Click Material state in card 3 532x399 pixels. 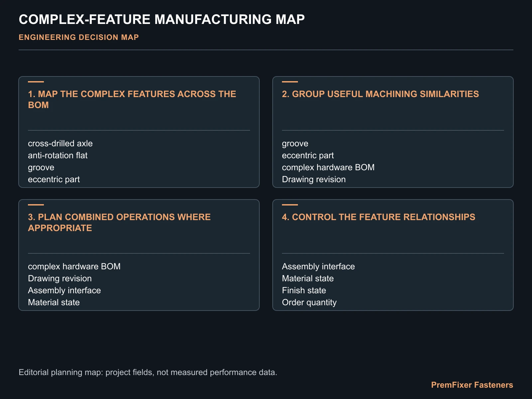tap(54, 302)
